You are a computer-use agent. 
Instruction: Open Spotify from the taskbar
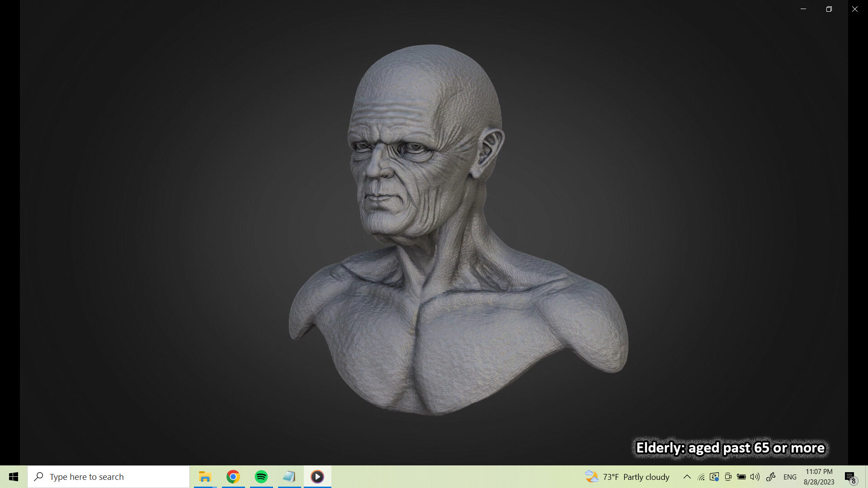tap(261, 477)
